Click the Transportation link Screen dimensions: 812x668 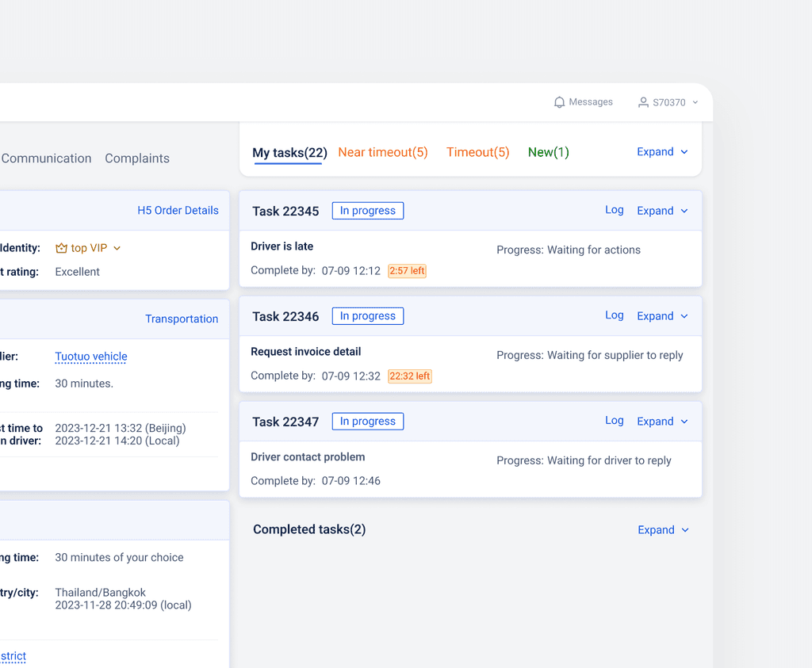pyautogui.click(x=182, y=319)
